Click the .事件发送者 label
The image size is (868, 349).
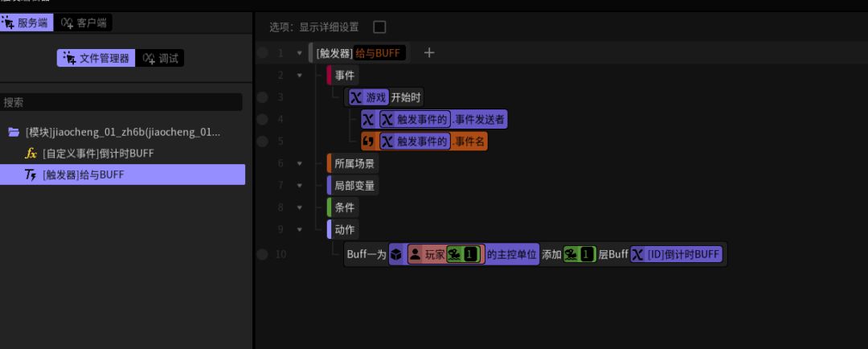477,119
